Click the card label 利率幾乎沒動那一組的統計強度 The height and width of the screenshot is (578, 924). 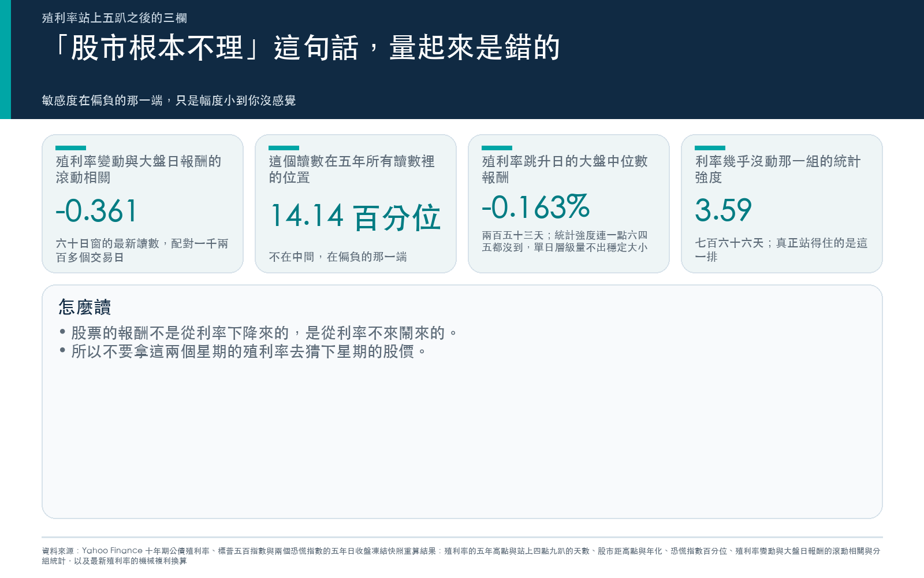[778, 169]
